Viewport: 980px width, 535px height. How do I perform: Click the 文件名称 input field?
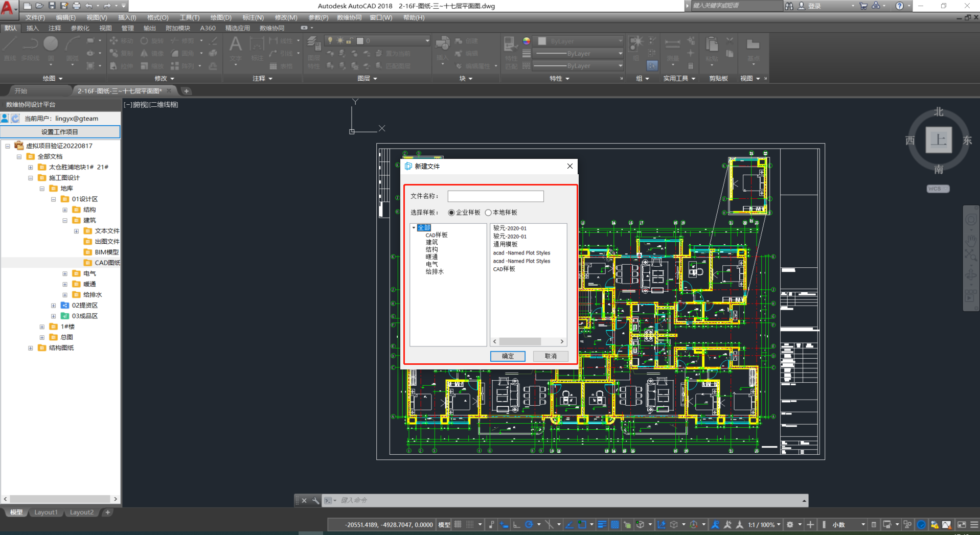coord(495,196)
